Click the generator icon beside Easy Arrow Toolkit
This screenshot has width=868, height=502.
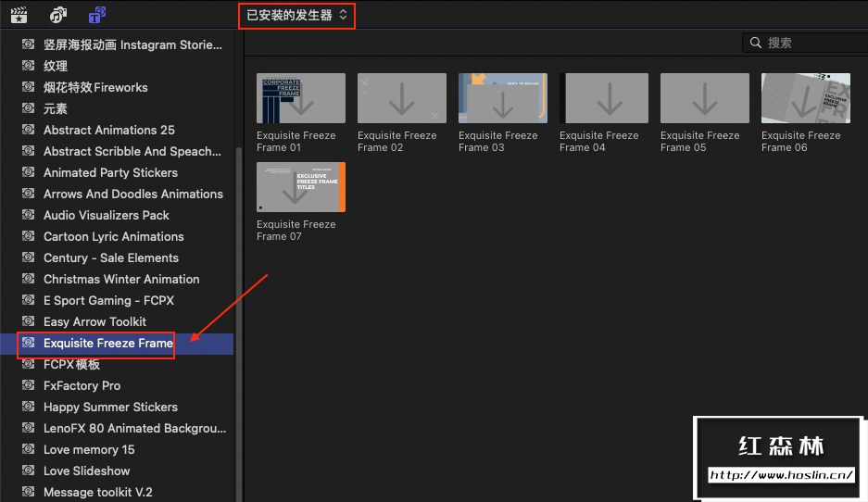click(28, 321)
